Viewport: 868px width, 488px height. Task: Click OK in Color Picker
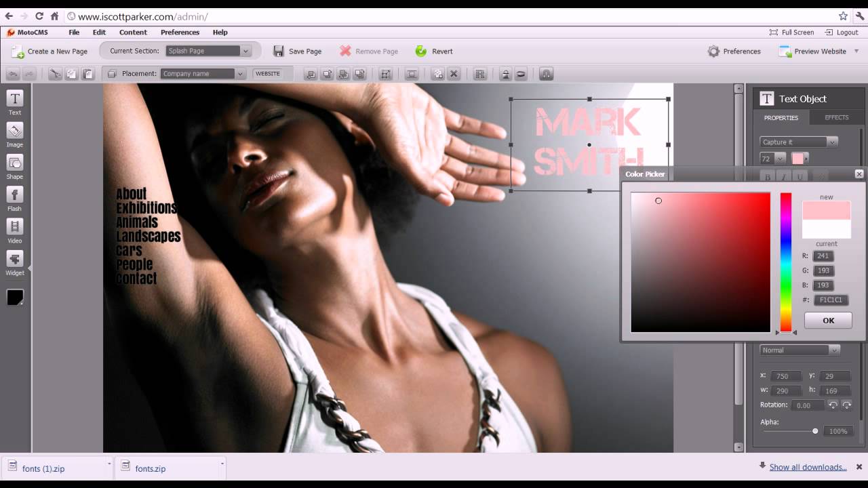tap(828, 321)
